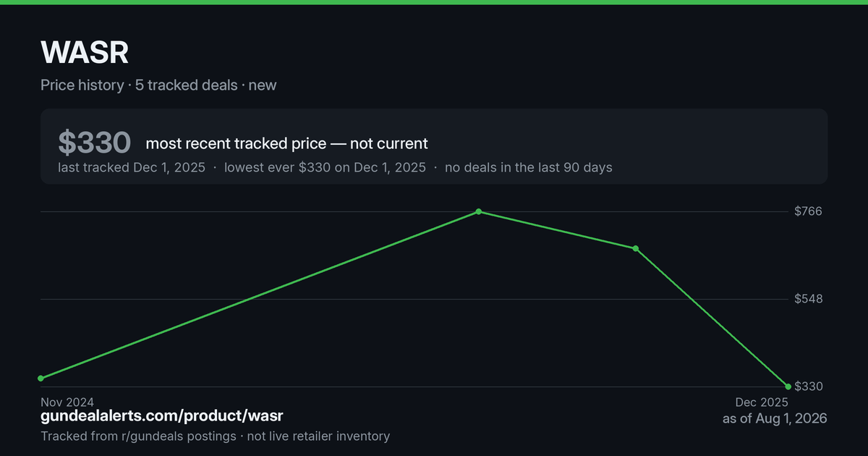
Task: Click 'no deals in the last 90 days'
Action: [x=529, y=167]
